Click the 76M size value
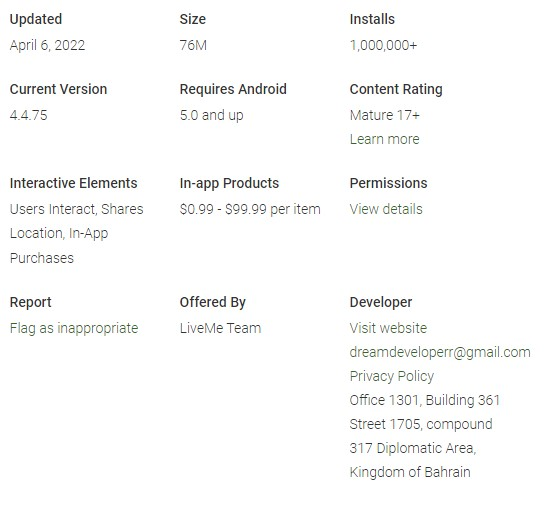 tap(193, 45)
